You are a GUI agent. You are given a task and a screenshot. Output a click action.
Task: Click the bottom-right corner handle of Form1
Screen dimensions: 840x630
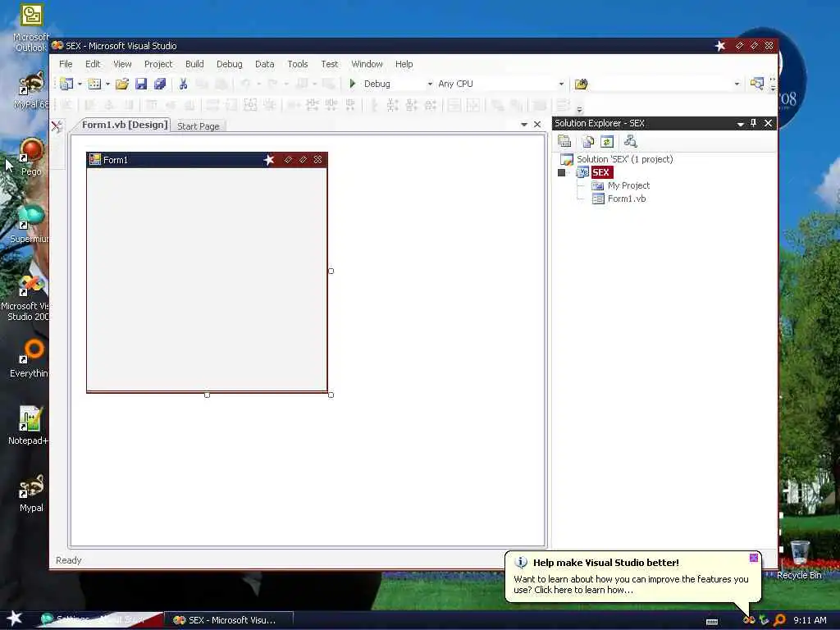coord(331,395)
